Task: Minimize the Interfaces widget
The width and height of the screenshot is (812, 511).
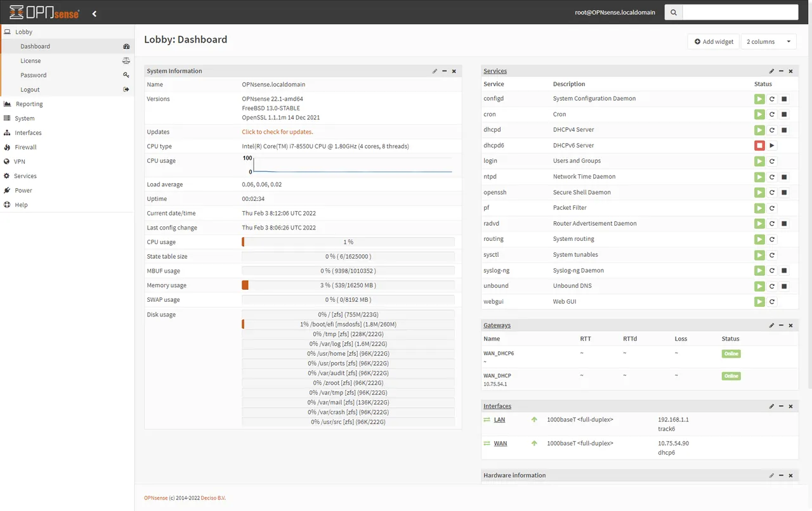Action: click(781, 406)
